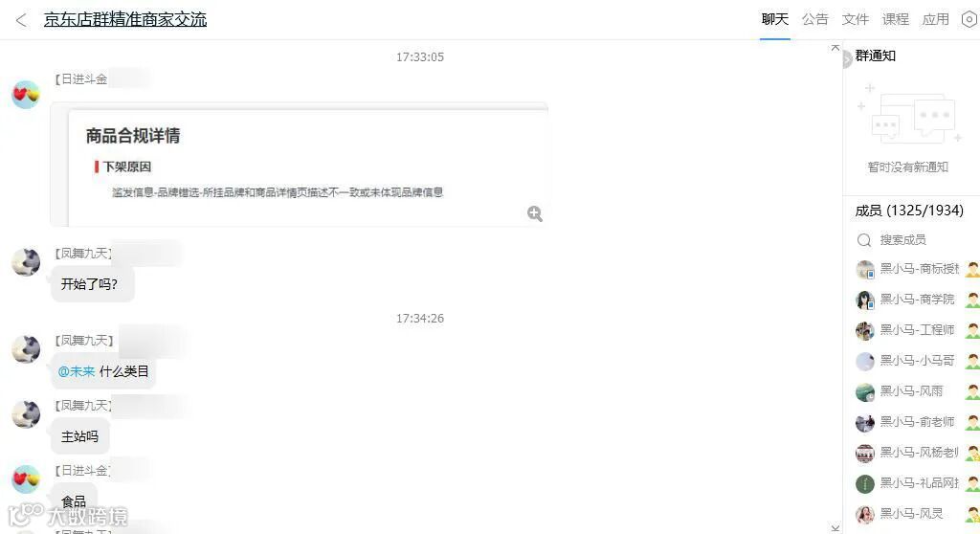Click the 开始了吗? message bubble
Image resolution: width=980 pixels, height=534 pixels.
[93, 284]
